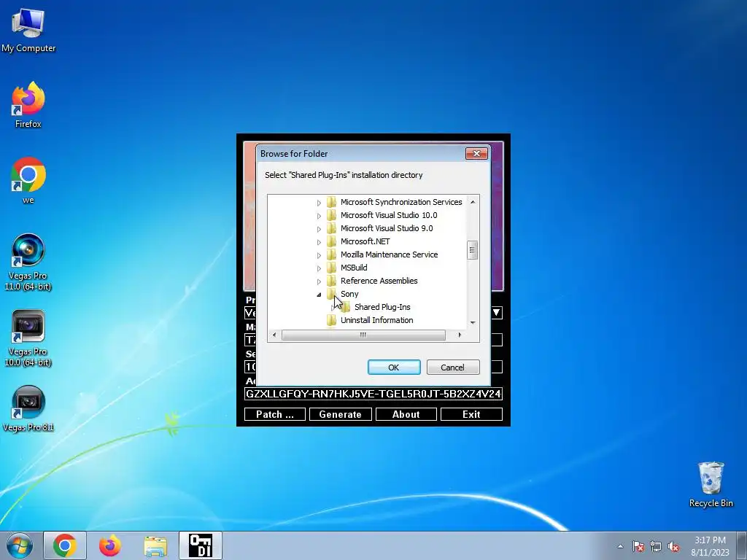Click the Microsoft.NET folder icon
The height and width of the screenshot is (560, 747).
coord(332,241)
